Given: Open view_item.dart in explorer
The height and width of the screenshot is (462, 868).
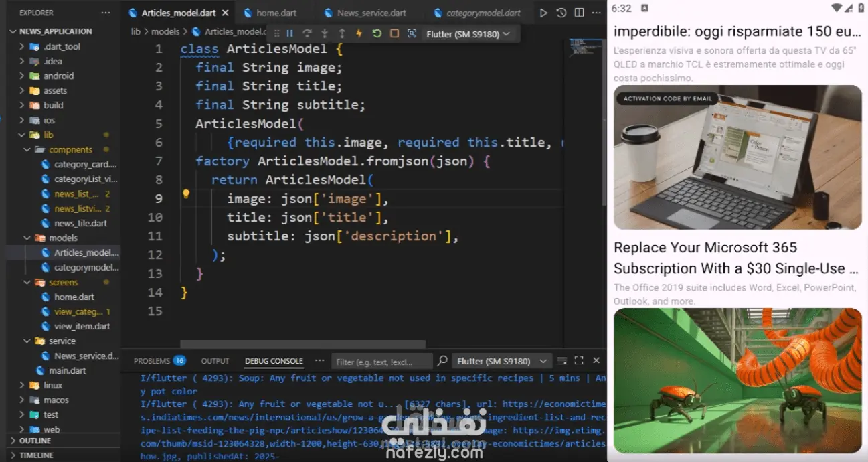Looking at the screenshot, I should [x=82, y=326].
